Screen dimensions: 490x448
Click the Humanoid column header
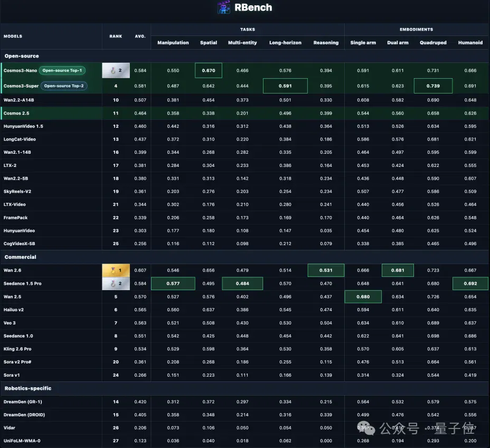470,42
